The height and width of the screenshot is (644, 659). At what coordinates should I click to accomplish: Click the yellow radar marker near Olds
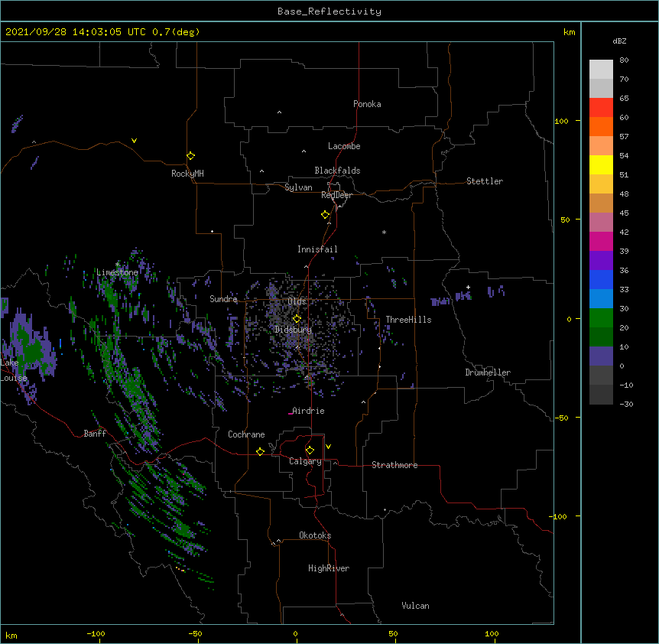(x=297, y=318)
